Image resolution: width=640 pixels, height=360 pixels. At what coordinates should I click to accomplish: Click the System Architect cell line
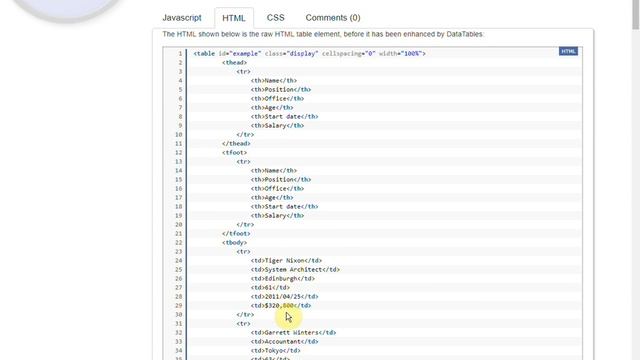pos(295,269)
